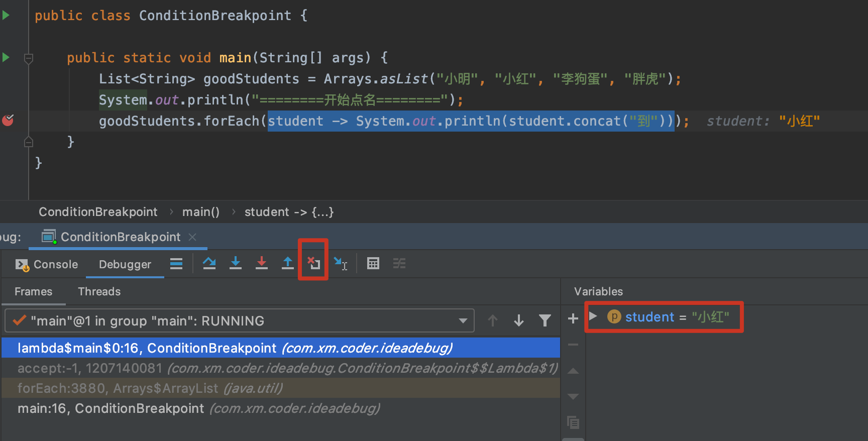The image size is (868, 441).
Task: Select the forEach:3880 stack frame
Action: click(x=150, y=388)
